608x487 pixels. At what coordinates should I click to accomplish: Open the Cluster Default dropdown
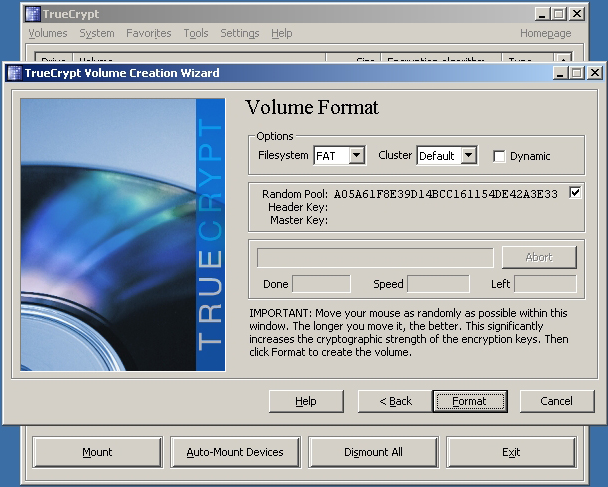pos(447,155)
